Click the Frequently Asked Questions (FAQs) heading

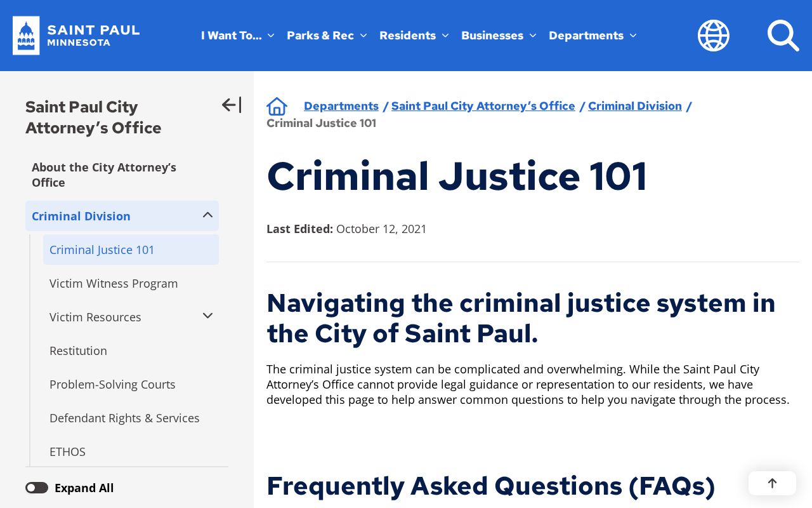pos(490,486)
